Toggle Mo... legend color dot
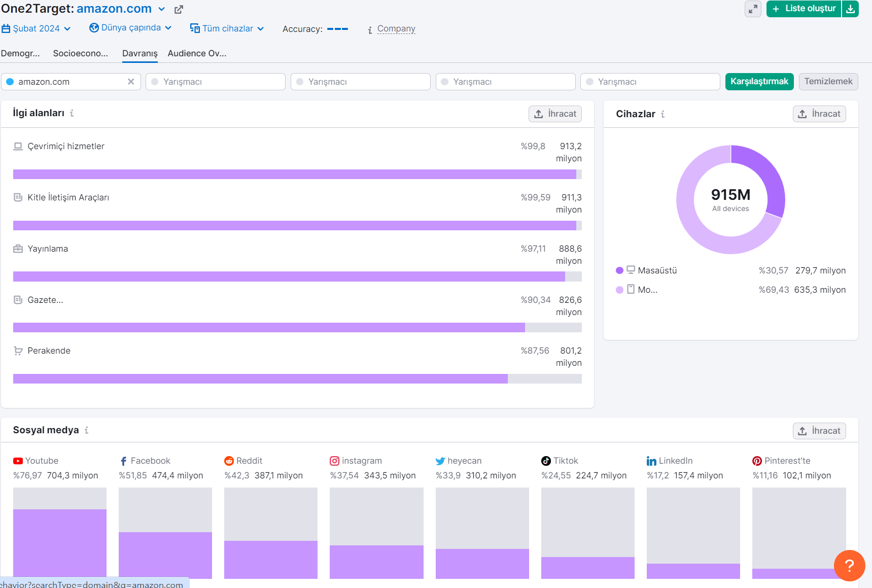The width and height of the screenshot is (872, 588). 619,290
